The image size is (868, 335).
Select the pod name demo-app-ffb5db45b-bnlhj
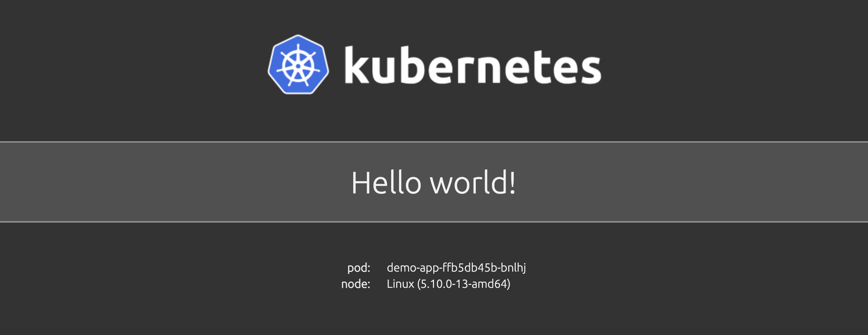(456, 268)
